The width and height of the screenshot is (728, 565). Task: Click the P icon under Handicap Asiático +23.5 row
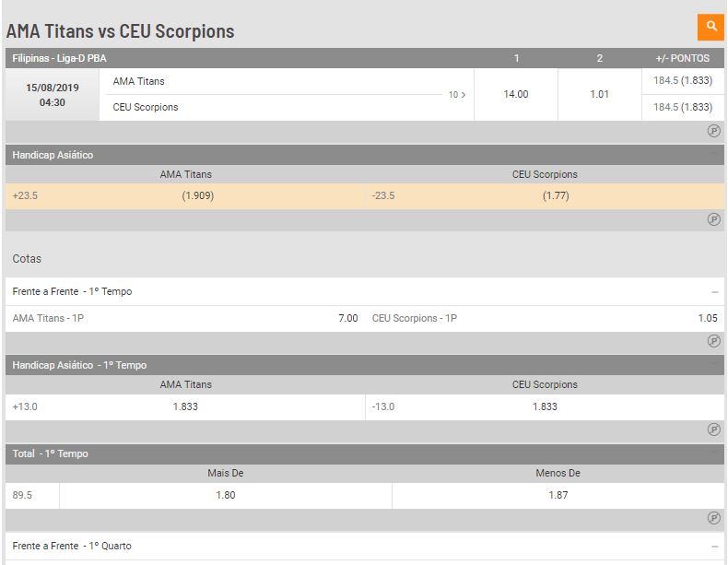713,219
